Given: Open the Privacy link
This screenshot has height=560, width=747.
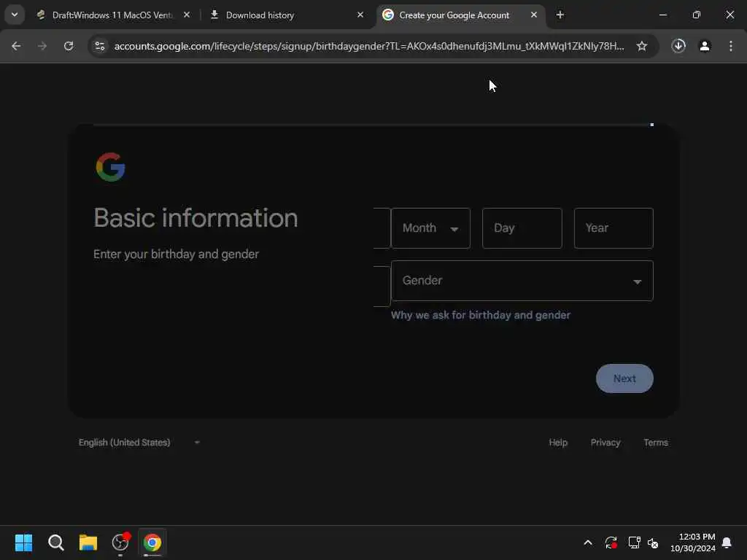Looking at the screenshot, I should click(605, 443).
